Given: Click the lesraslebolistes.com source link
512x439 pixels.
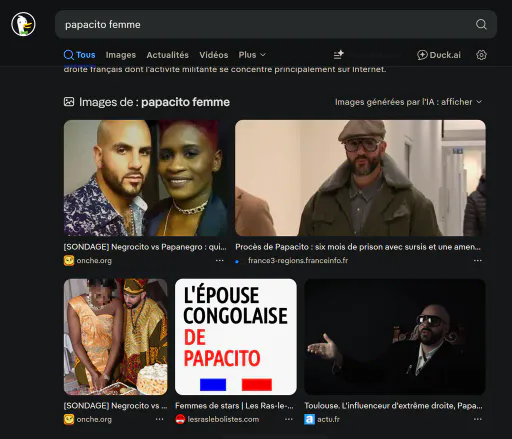Looking at the screenshot, I should click(x=223, y=419).
